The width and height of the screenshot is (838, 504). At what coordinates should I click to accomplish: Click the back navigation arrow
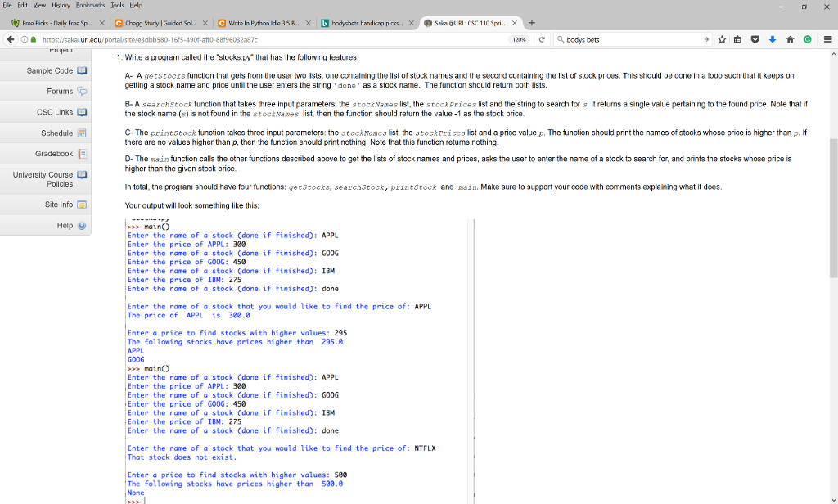tap(11, 38)
